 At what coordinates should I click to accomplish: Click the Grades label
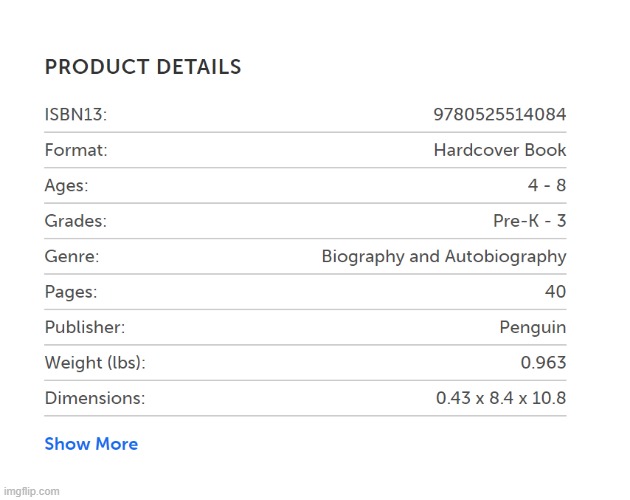[x=75, y=221]
